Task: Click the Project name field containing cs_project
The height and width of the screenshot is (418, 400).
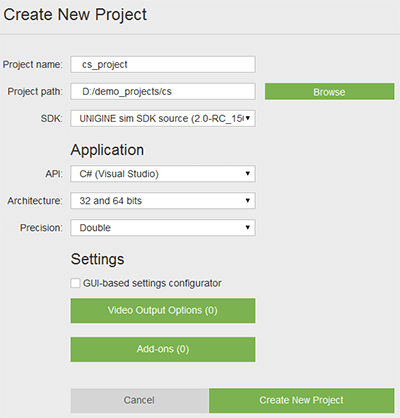Action: click(x=163, y=64)
